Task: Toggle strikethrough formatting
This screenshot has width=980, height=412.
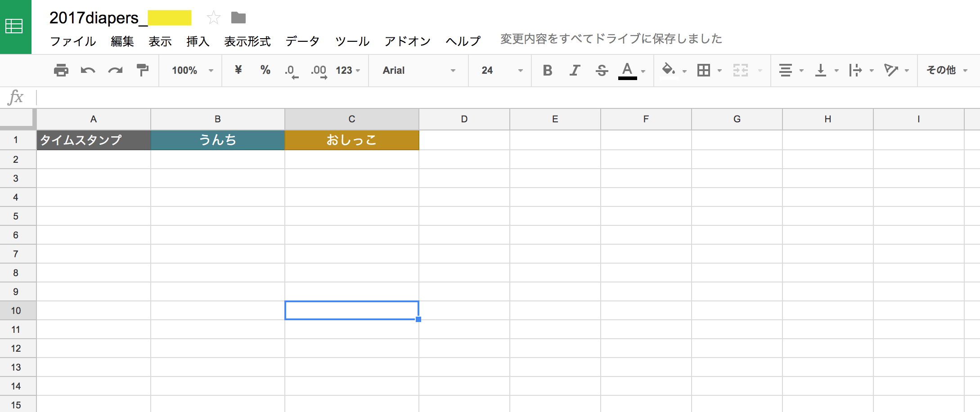Action: pyautogui.click(x=602, y=70)
